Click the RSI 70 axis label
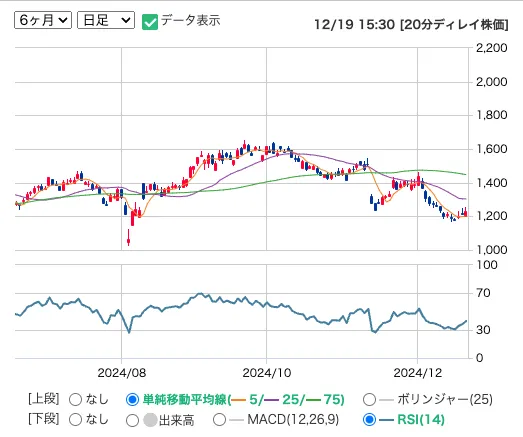The width and height of the screenshot is (523, 437). click(x=483, y=293)
